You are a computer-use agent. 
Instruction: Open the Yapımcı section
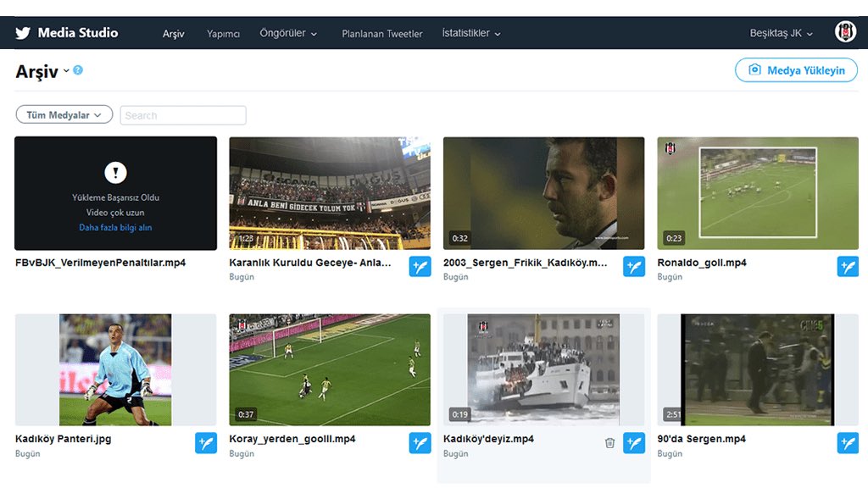pyautogui.click(x=222, y=35)
